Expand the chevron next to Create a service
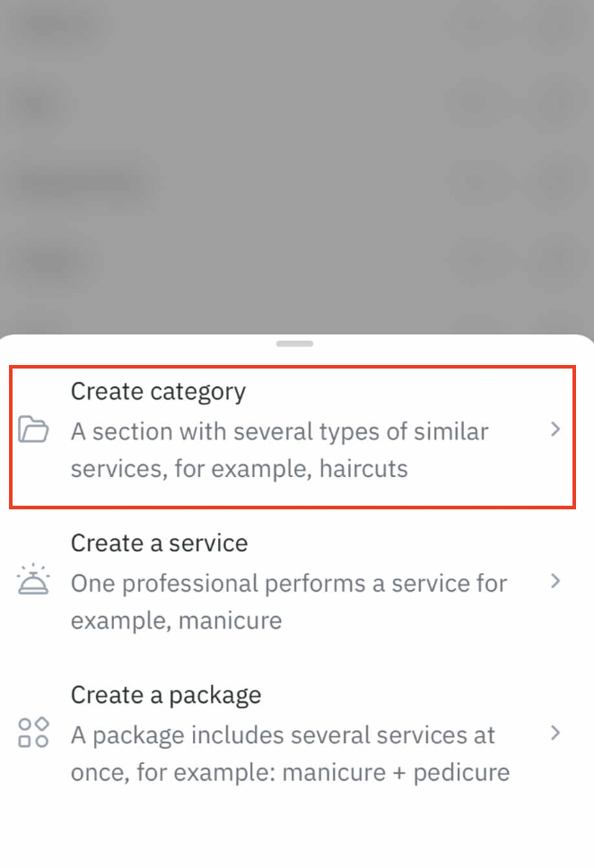Viewport: 594px width, 868px height. click(555, 581)
